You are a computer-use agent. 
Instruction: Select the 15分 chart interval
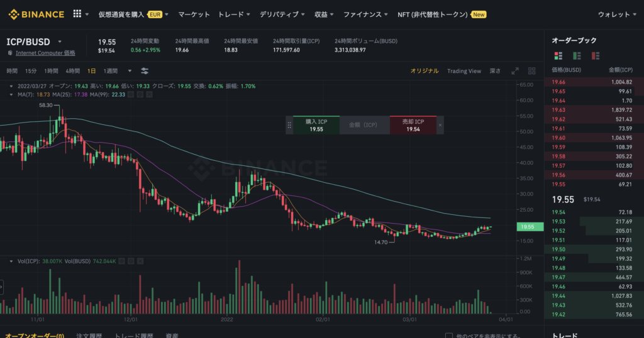(31, 71)
